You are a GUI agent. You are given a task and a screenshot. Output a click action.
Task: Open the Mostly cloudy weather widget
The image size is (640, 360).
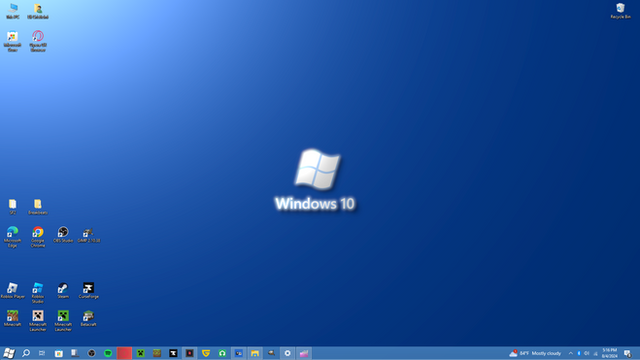[x=535, y=353]
